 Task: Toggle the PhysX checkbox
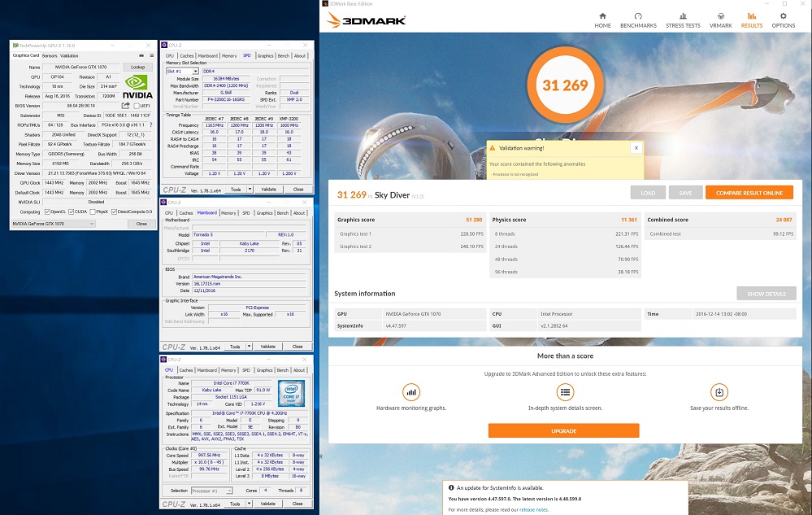click(93, 212)
